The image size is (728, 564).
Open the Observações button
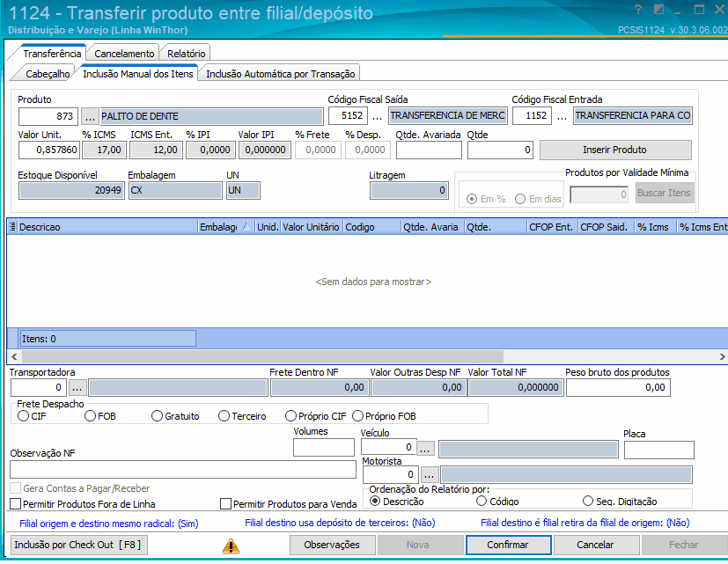click(x=332, y=545)
